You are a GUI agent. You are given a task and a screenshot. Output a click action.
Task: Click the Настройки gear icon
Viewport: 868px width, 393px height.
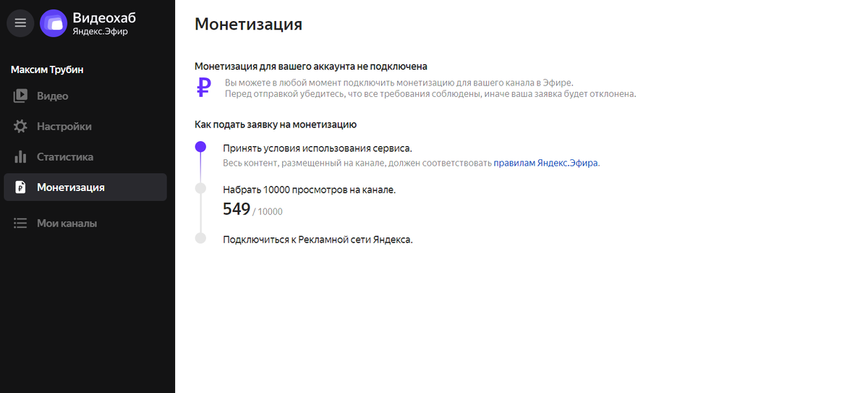(x=20, y=126)
